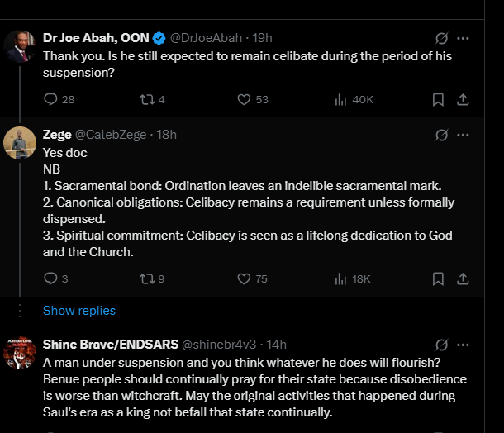
Task: Open more options on Shine Brave's tweet
Action: 463,345
